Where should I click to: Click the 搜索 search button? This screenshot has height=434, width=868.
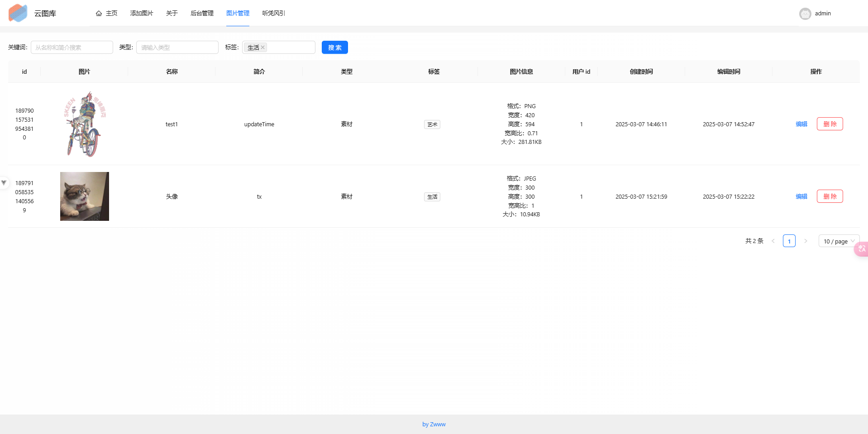click(335, 48)
